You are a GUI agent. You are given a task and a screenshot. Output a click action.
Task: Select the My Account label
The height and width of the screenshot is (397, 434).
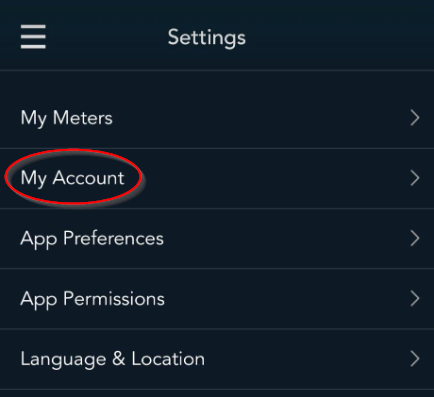point(72,178)
